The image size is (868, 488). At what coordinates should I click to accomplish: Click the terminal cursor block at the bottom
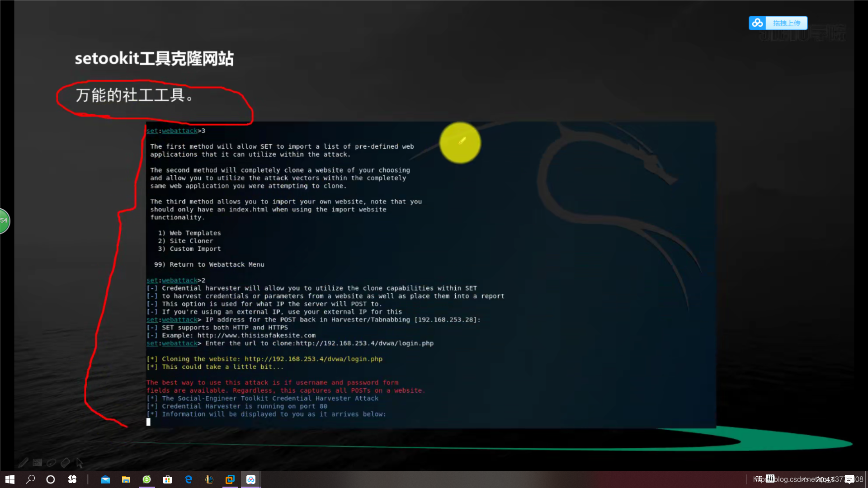pyautogui.click(x=148, y=422)
